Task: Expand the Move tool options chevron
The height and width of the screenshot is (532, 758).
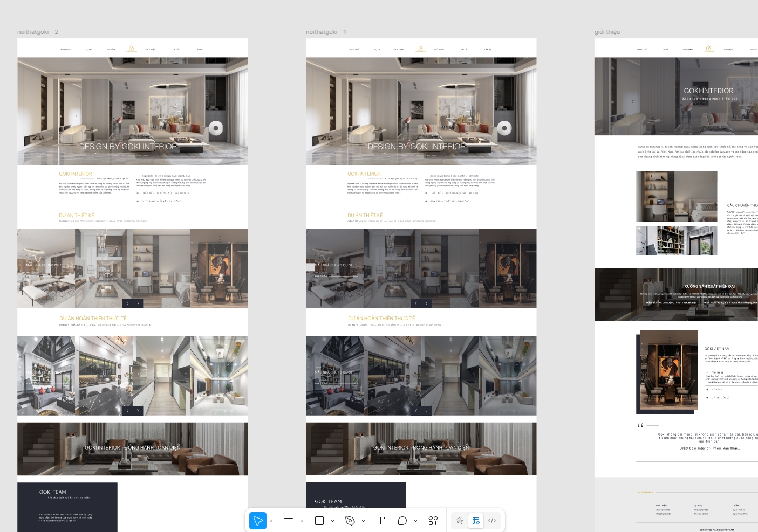Action: (271, 521)
